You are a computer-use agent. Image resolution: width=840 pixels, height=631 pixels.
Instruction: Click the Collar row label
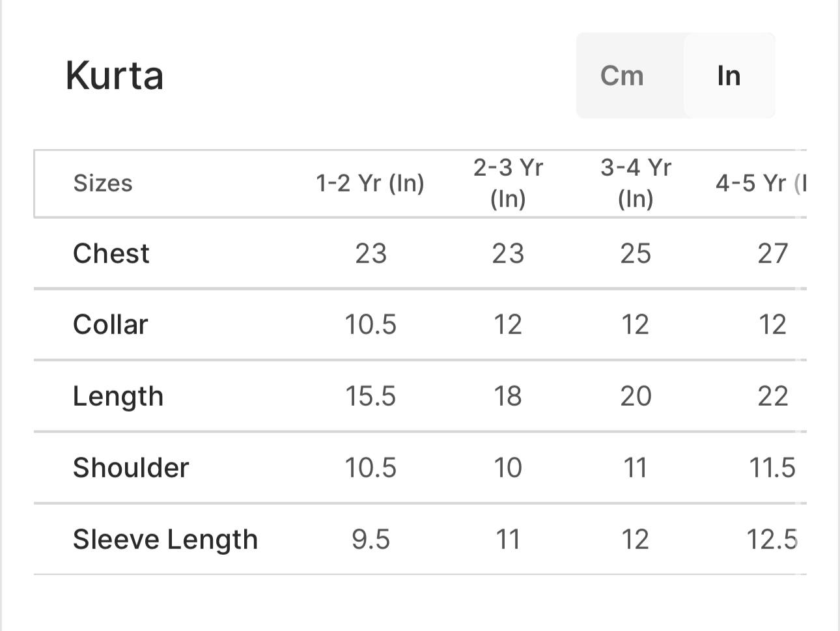pyautogui.click(x=111, y=324)
